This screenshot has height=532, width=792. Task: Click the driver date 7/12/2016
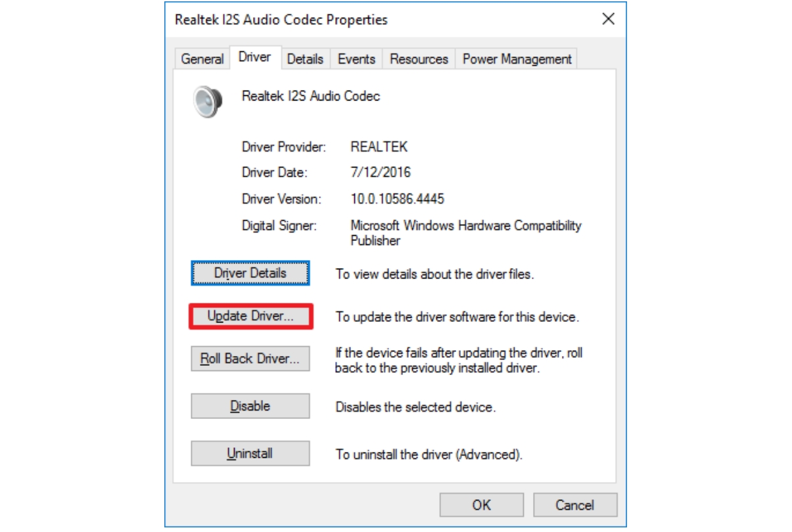(381, 173)
